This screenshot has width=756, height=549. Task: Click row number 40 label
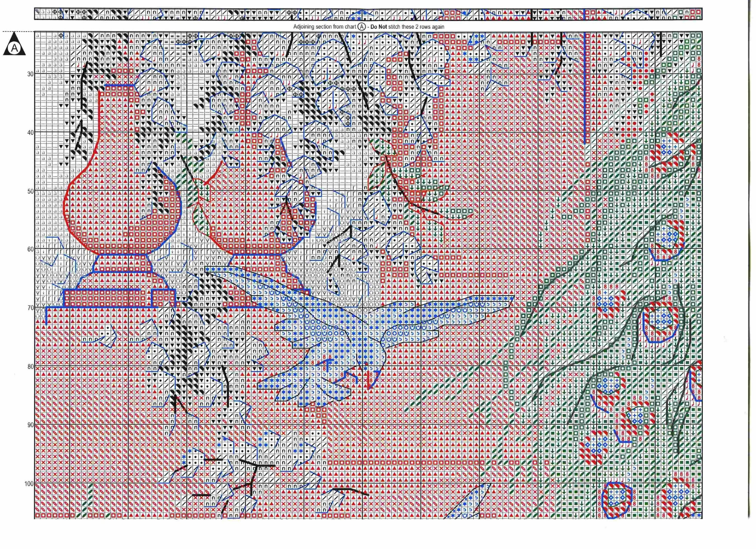(30, 132)
